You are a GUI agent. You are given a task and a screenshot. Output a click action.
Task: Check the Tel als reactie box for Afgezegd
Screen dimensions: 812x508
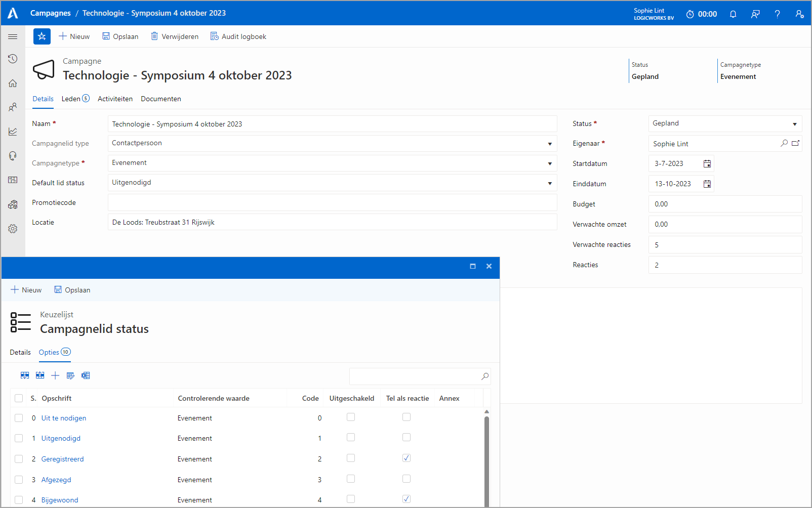click(407, 479)
